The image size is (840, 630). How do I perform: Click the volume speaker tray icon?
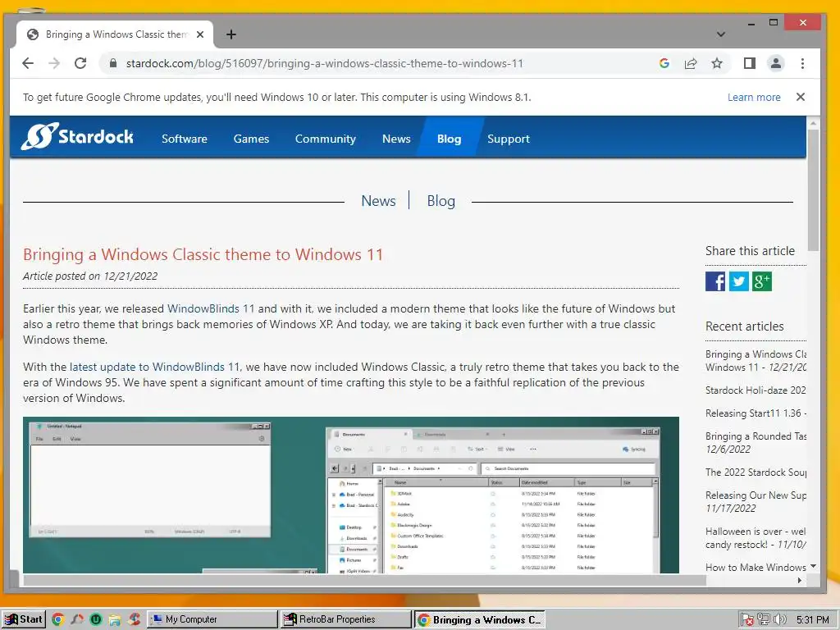tap(779, 619)
